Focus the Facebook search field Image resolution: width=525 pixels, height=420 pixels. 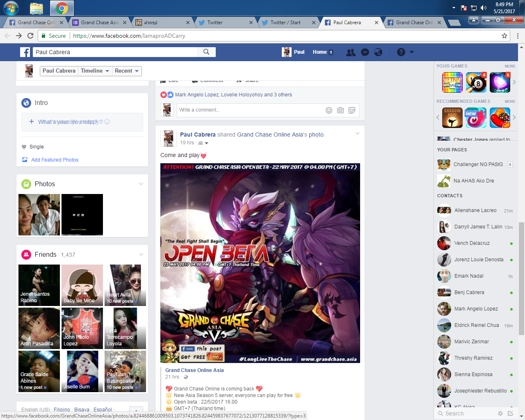pos(115,52)
